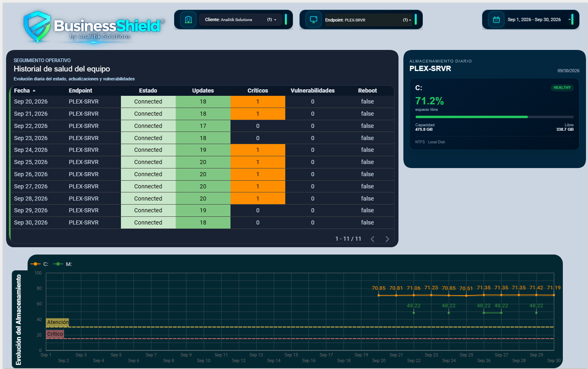The image size is (588, 369).
Task: Click the 338.7 GB free value
Action: (x=565, y=129)
